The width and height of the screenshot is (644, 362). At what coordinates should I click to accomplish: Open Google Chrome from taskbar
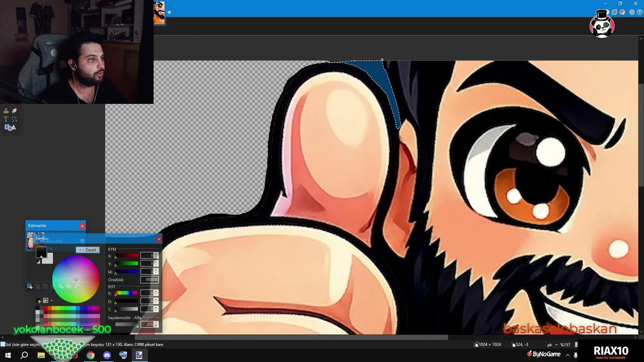click(x=90, y=355)
